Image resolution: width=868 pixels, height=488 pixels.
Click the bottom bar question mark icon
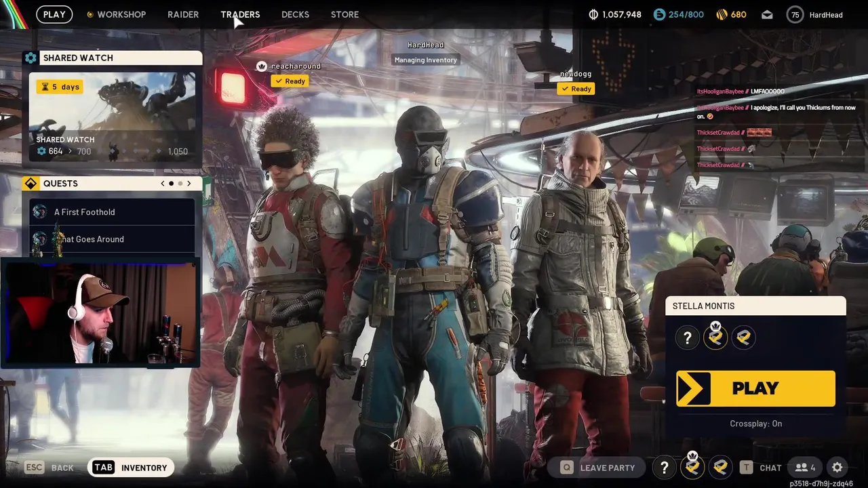click(x=665, y=468)
